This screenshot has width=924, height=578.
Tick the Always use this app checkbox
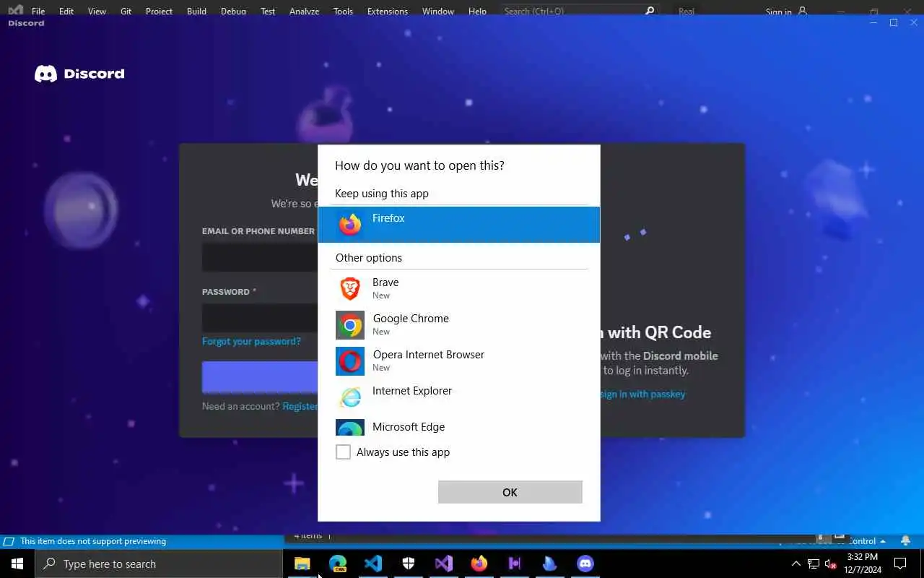[x=344, y=452]
